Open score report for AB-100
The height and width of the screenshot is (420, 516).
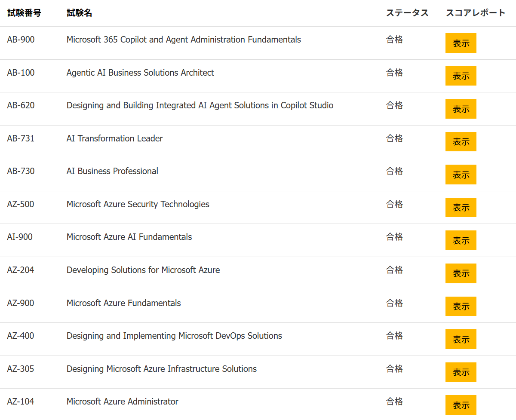[x=461, y=76]
